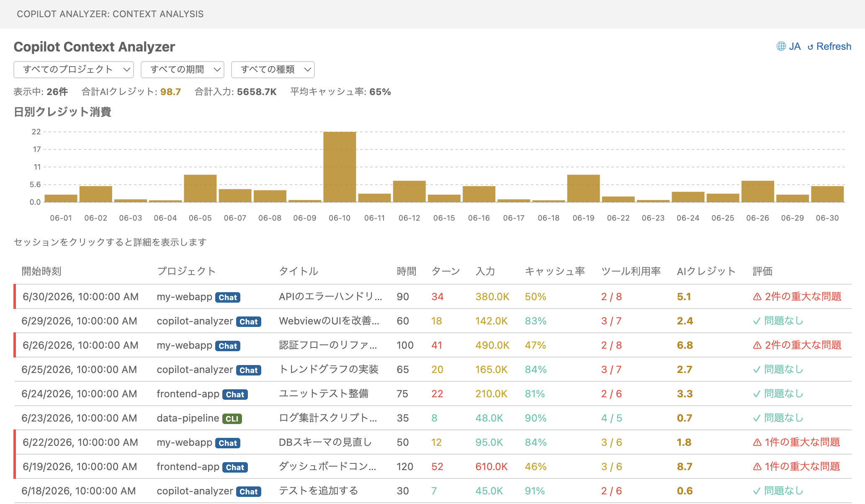Click the tallest bar for 06-10

point(340,167)
